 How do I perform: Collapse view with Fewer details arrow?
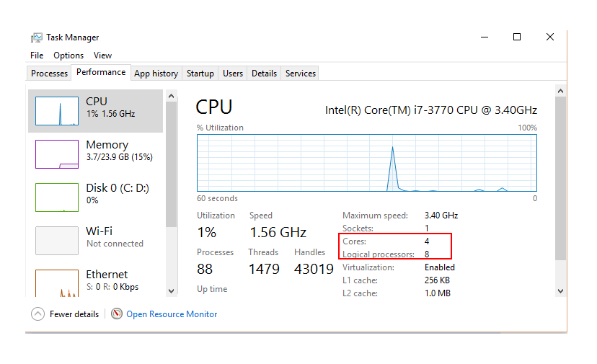(37, 314)
